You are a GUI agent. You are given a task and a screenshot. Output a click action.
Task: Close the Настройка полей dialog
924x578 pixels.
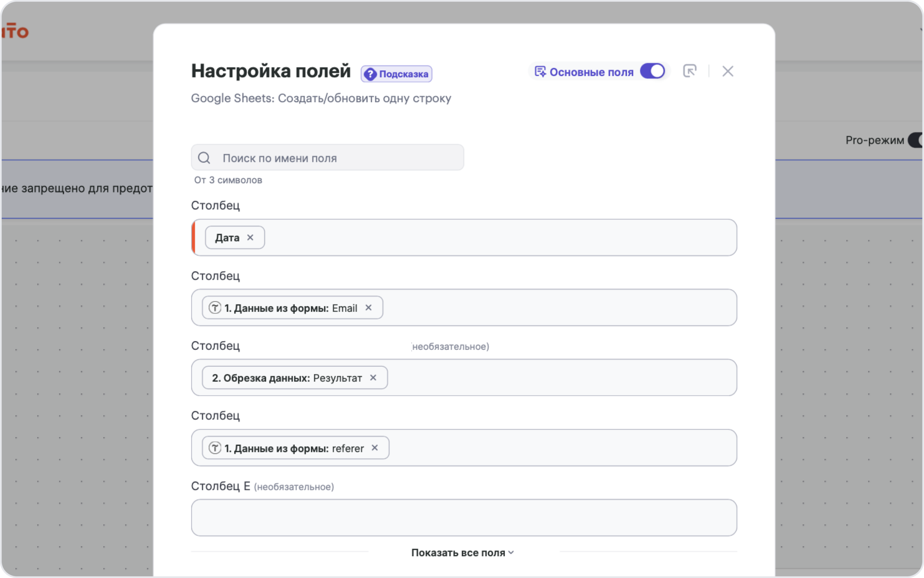click(728, 71)
